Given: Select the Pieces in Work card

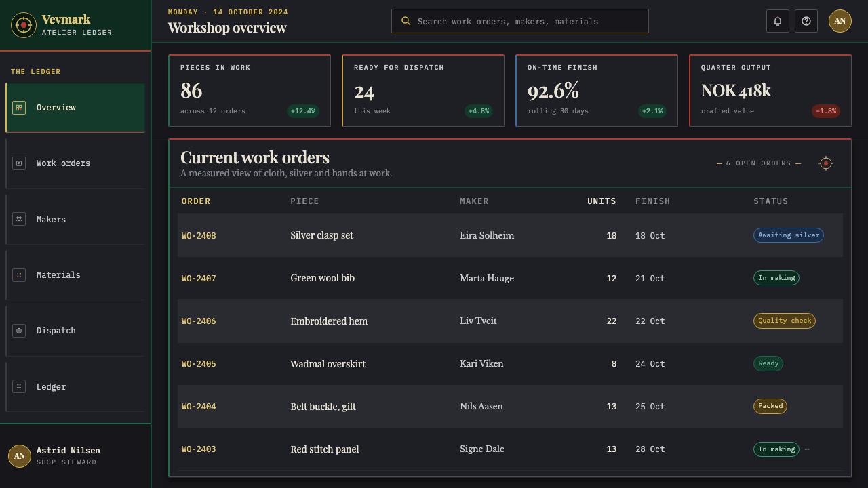Looking at the screenshot, I should click(x=250, y=91).
